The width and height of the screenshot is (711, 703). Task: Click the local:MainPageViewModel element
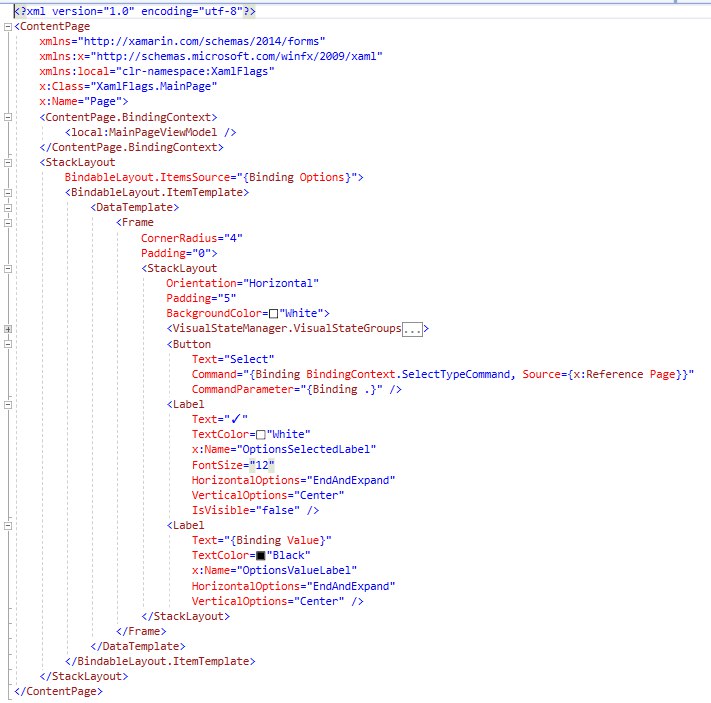151,132
